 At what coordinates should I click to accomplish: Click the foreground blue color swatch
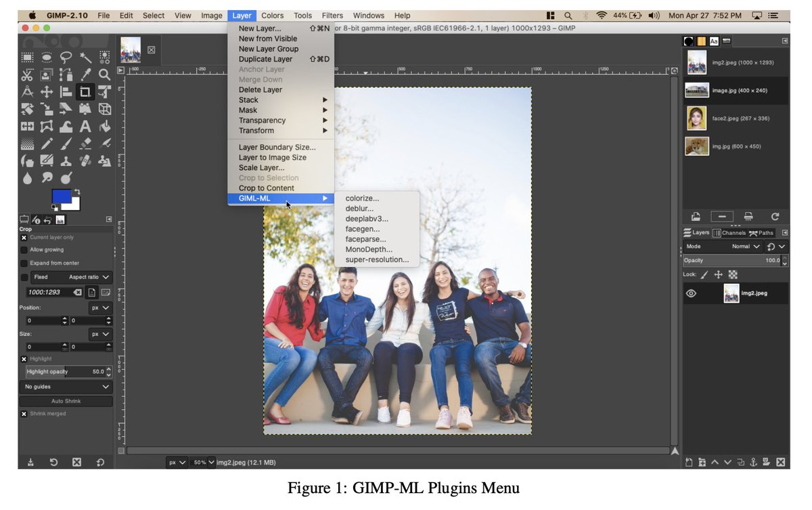62,198
